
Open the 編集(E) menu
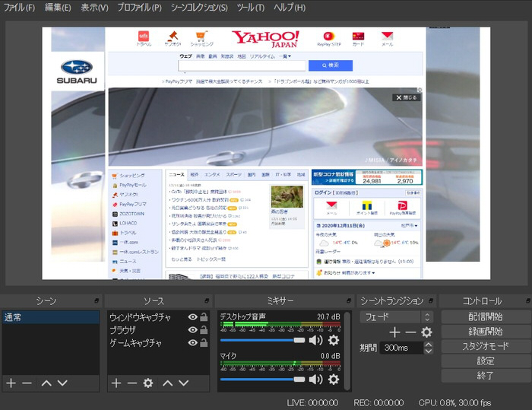point(58,8)
